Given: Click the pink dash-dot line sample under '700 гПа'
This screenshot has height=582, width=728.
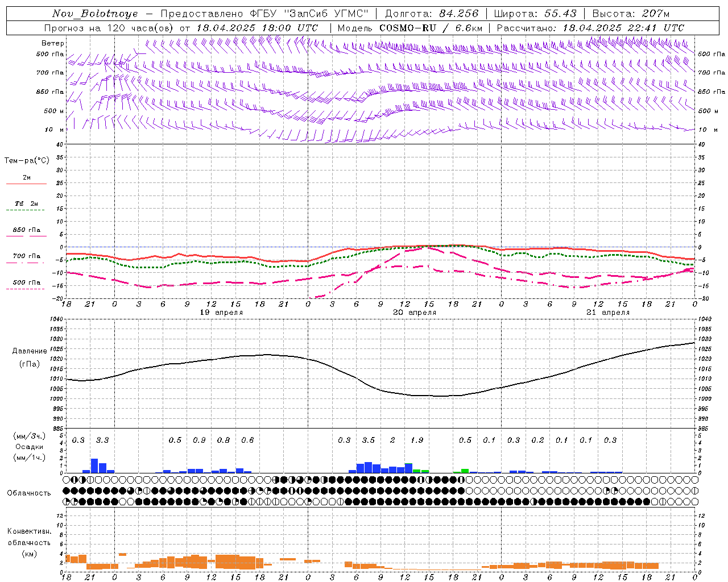Looking at the screenshot, I should click(x=26, y=263).
